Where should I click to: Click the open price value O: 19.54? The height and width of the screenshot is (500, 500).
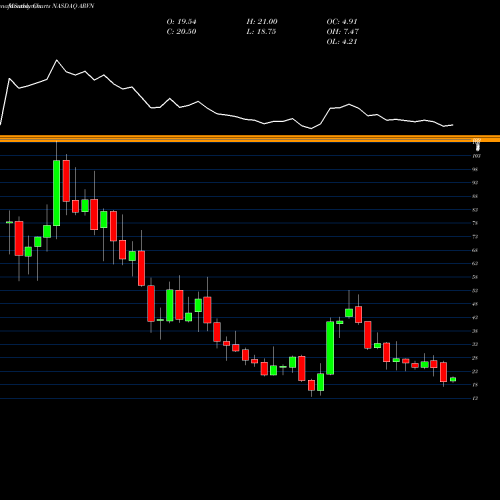tap(181, 22)
